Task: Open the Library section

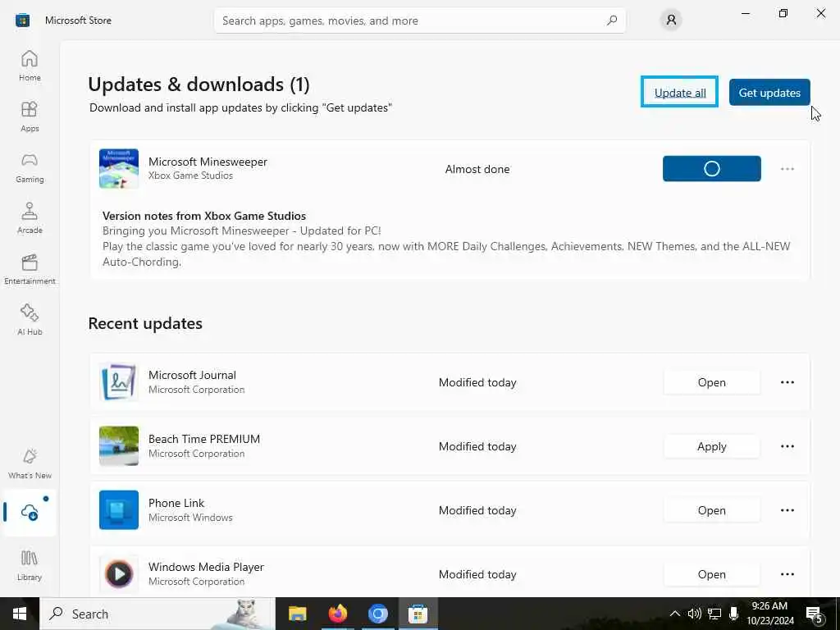Action: tap(30, 566)
